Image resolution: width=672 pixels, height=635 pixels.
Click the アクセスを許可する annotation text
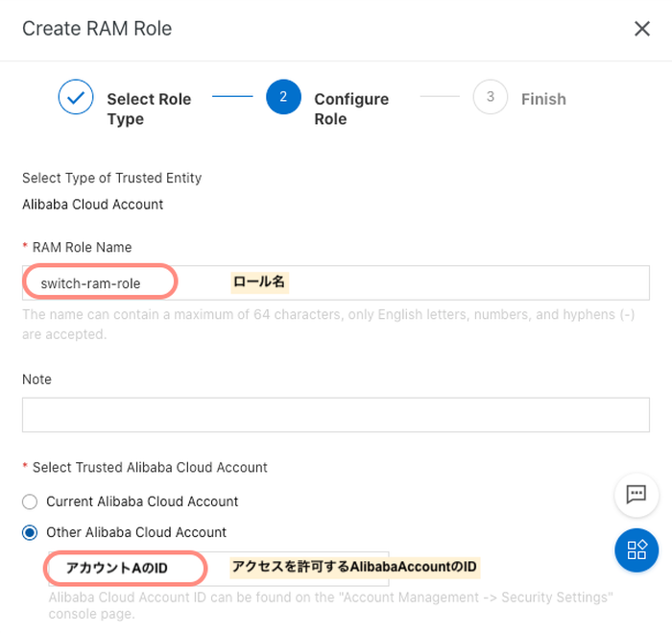(353, 567)
